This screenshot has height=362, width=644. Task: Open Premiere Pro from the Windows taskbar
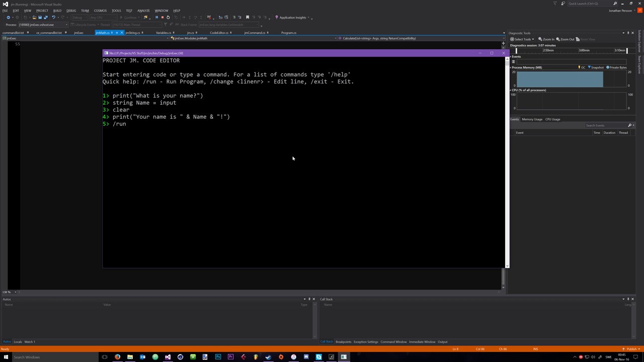(230, 357)
